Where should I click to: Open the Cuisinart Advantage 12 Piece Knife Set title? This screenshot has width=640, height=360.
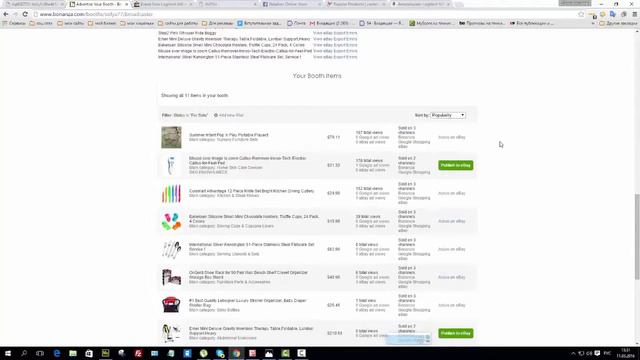tap(251, 191)
